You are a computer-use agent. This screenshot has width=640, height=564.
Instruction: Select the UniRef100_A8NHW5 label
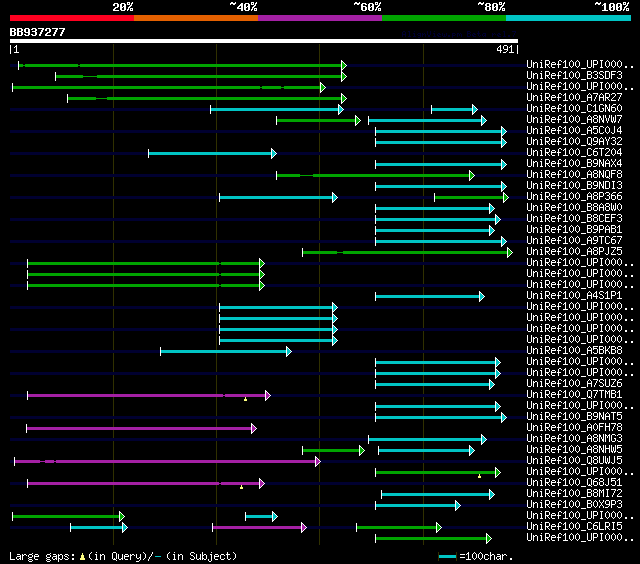click(574, 450)
